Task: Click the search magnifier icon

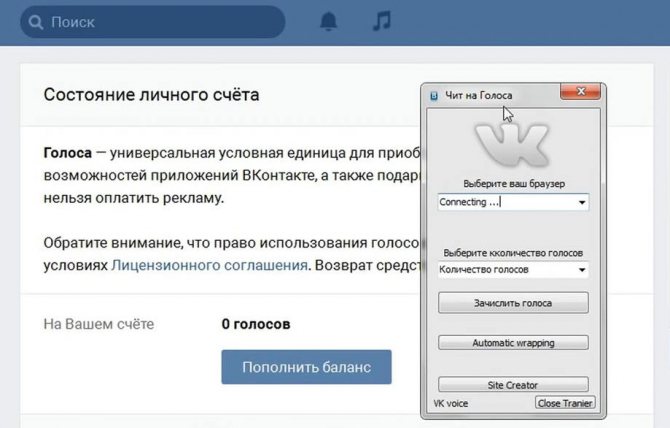Action: click(x=36, y=22)
